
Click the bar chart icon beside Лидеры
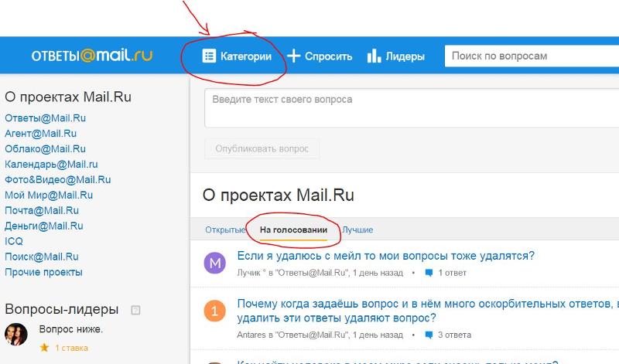pyautogui.click(x=374, y=56)
